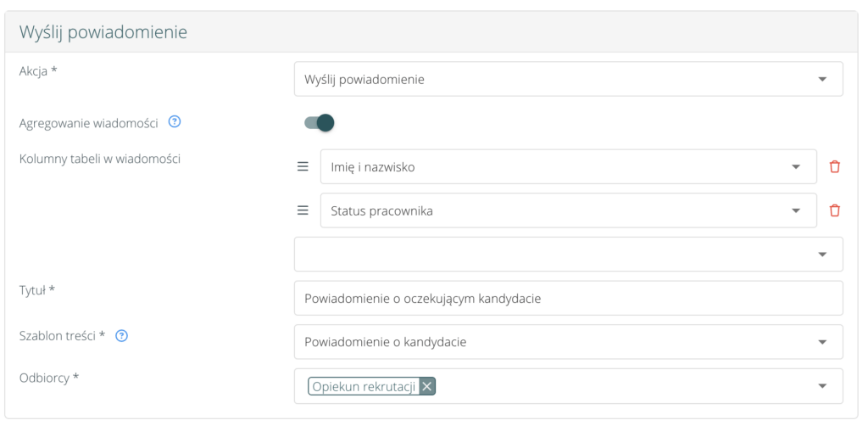Click help icon beside Agregowanie wiadomości
The height and width of the screenshot is (426, 868).
point(175,122)
